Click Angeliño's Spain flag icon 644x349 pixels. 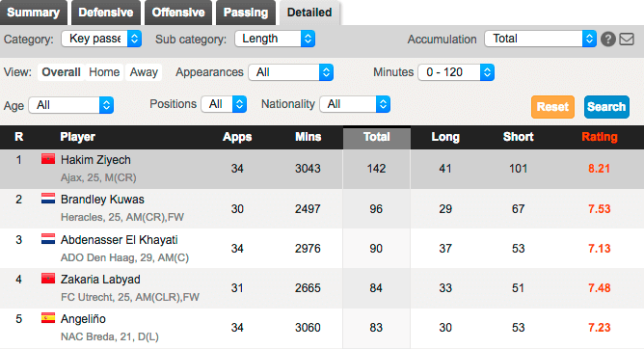(48, 318)
